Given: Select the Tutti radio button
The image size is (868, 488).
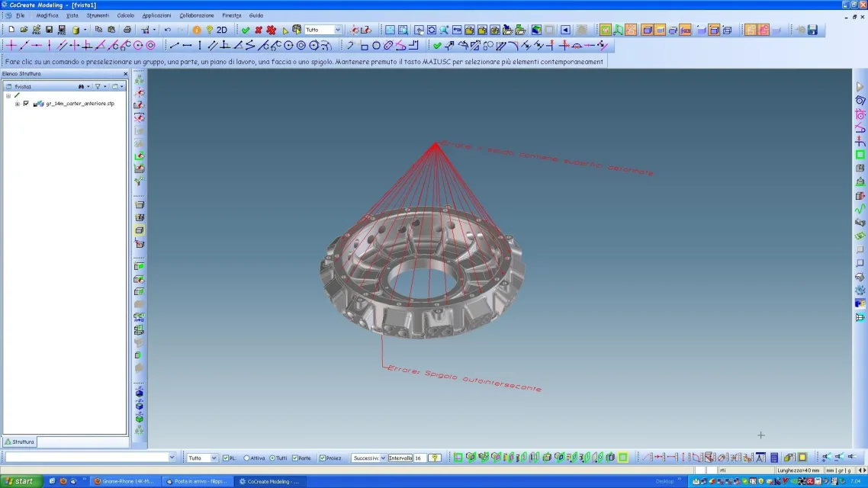Looking at the screenshot, I should pyautogui.click(x=272, y=458).
